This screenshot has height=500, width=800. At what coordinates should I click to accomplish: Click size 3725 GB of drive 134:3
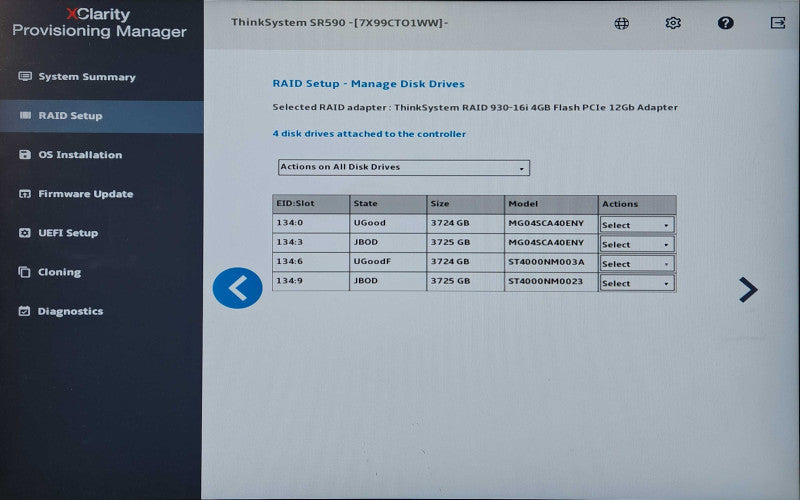(x=465, y=242)
